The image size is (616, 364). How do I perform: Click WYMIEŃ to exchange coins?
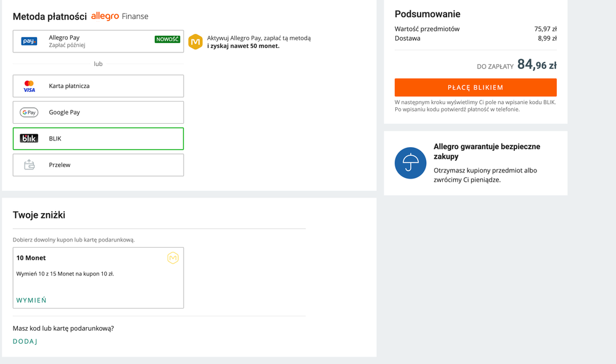31,300
